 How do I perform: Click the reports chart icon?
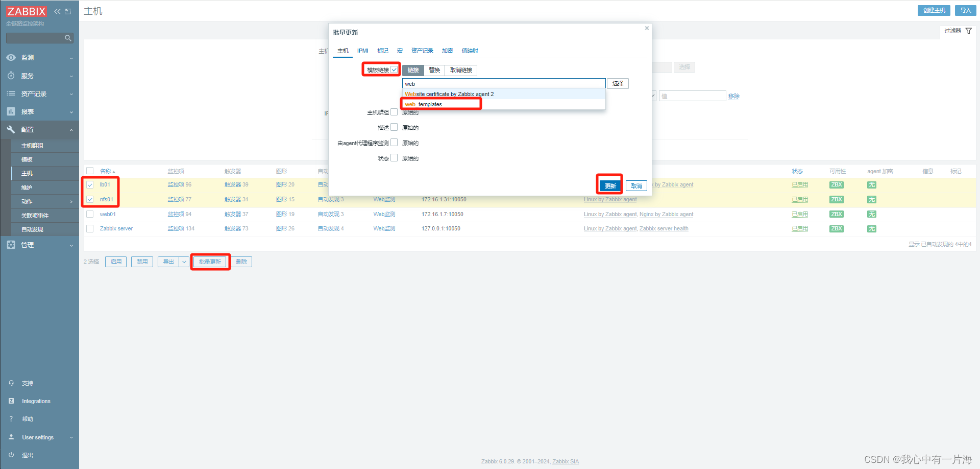pyautogui.click(x=11, y=111)
